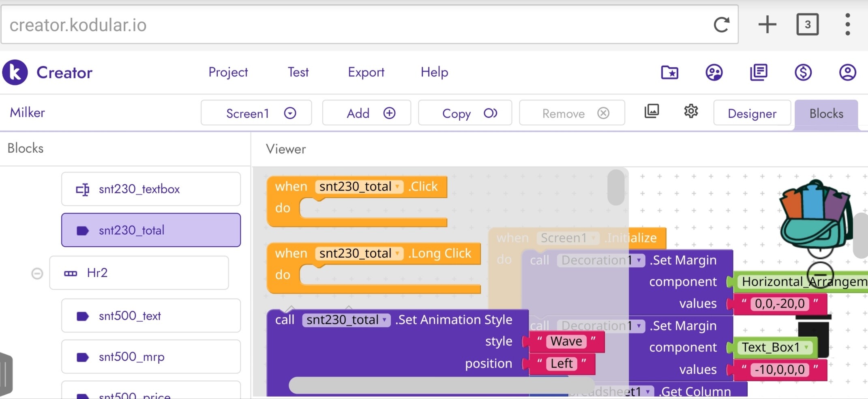The height and width of the screenshot is (399, 868).
Task: Open the backpack in the viewer
Action: (816, 215)
